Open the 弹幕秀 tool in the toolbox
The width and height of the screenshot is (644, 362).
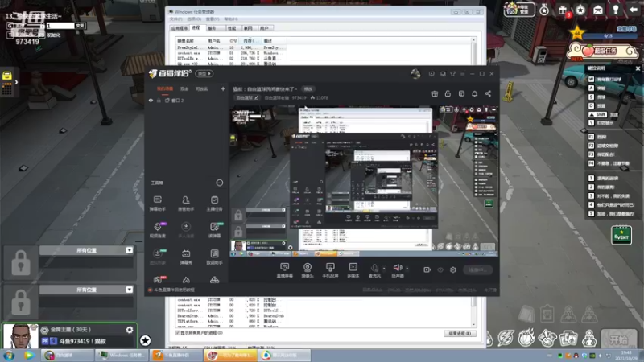coord(186,257)
